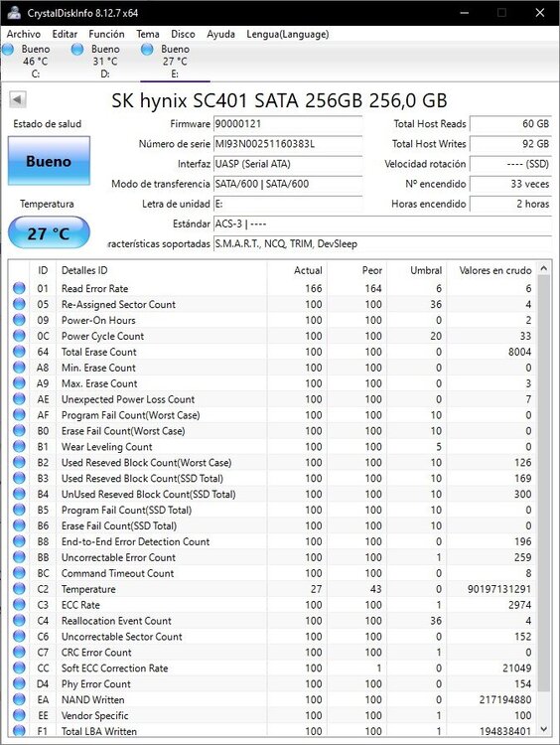This screenshot has height=745, width=560.
Task: Click raw value 90197131291 in Temperature row
Action: (x=499, y=589)
